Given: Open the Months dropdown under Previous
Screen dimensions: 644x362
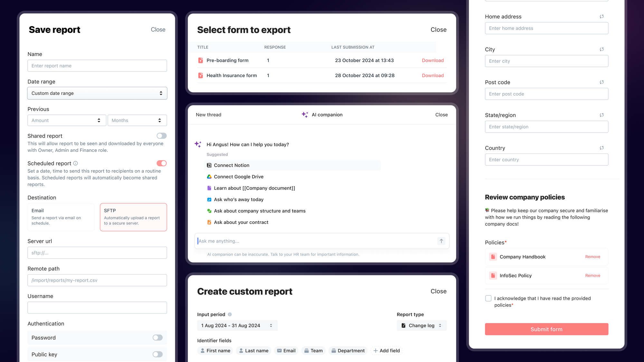Looking at the screenshot, I should (137, 120).
